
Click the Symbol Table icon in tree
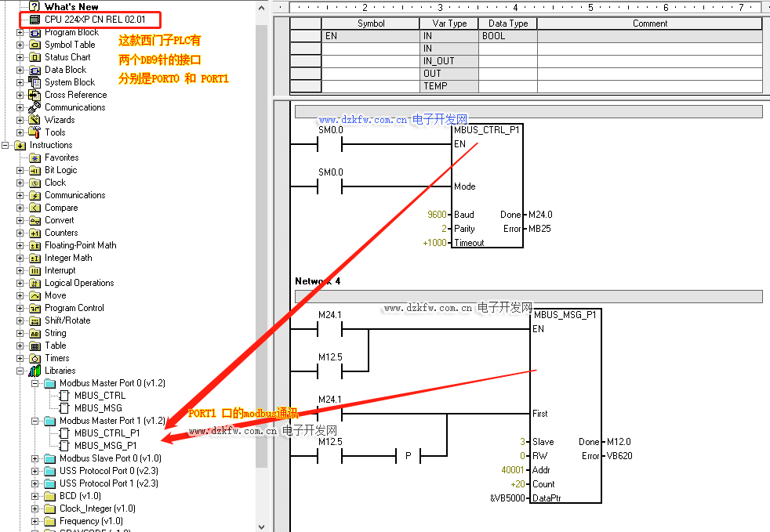point(35,45)
